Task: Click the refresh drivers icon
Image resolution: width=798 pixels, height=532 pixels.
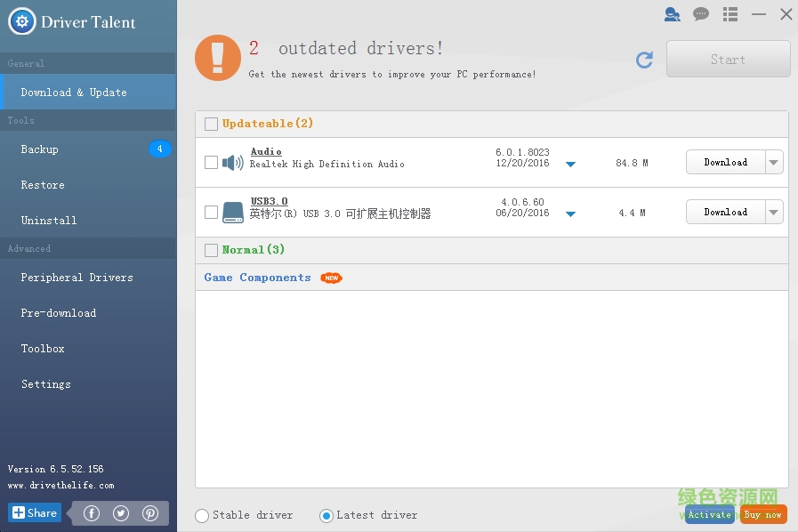Action: point(643,60)
